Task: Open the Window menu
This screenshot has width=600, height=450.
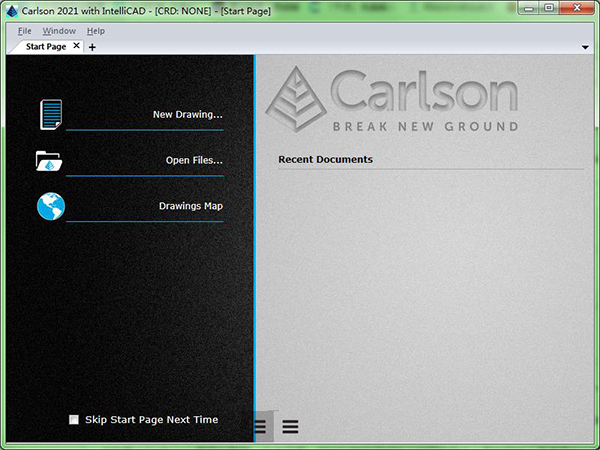Action: [59, 31]
